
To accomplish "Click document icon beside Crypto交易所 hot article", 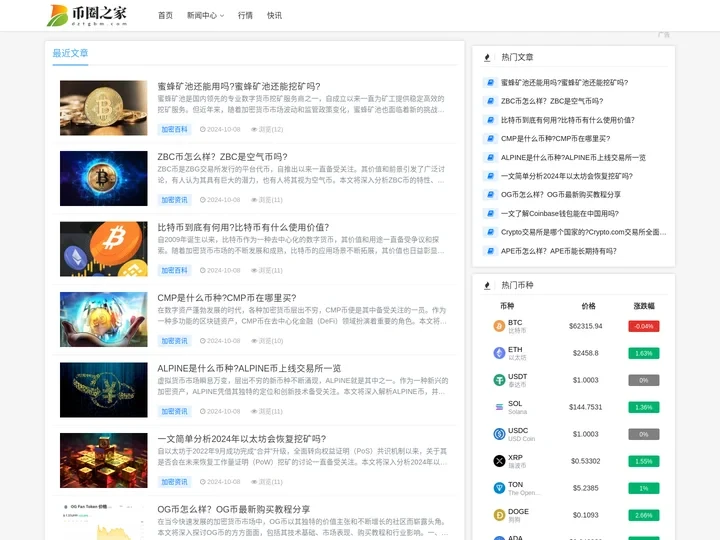I will pyautogui.click(x=490, y=232).
